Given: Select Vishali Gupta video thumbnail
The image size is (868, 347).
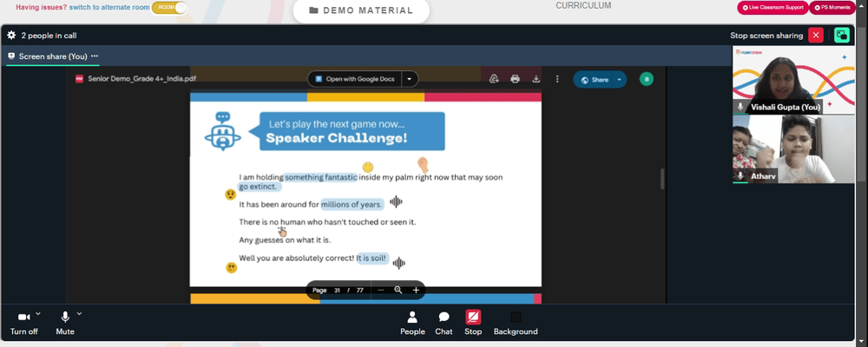Looking at the screenshot, I should 793,81.
